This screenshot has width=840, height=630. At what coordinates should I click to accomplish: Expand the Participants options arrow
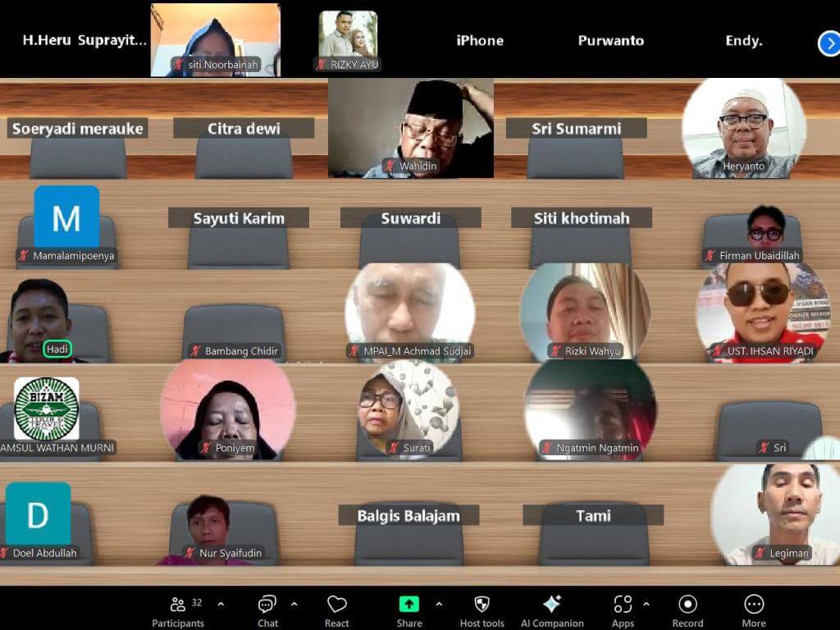(221, 605)
